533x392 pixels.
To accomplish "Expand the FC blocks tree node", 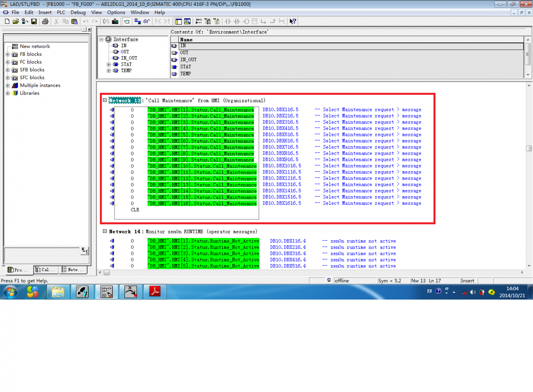I will pos(7,62).
